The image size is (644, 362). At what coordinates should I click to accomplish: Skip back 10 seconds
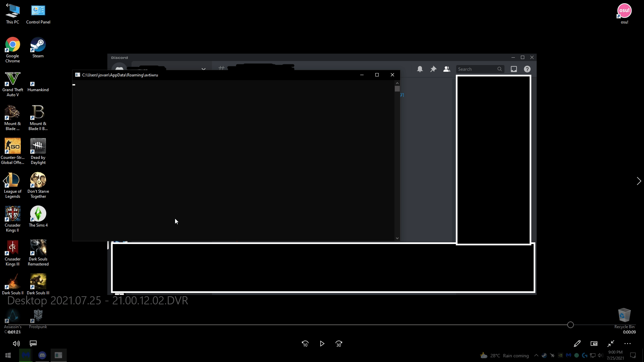pyautogui.click(x=305, y=344)
